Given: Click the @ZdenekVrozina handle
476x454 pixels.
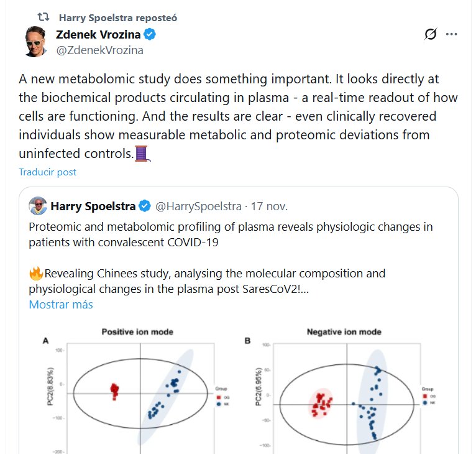Looking at the screenshot, I should pos(99,50).
